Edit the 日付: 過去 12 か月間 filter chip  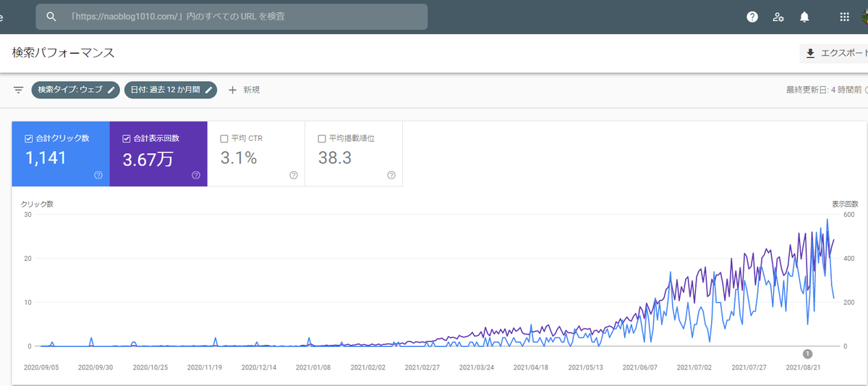(x=170, y=90)
